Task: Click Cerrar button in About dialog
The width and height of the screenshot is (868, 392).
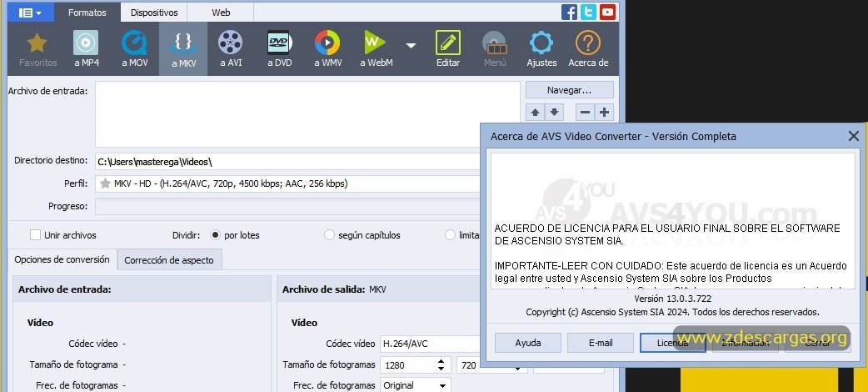Action: coord(818,343)
